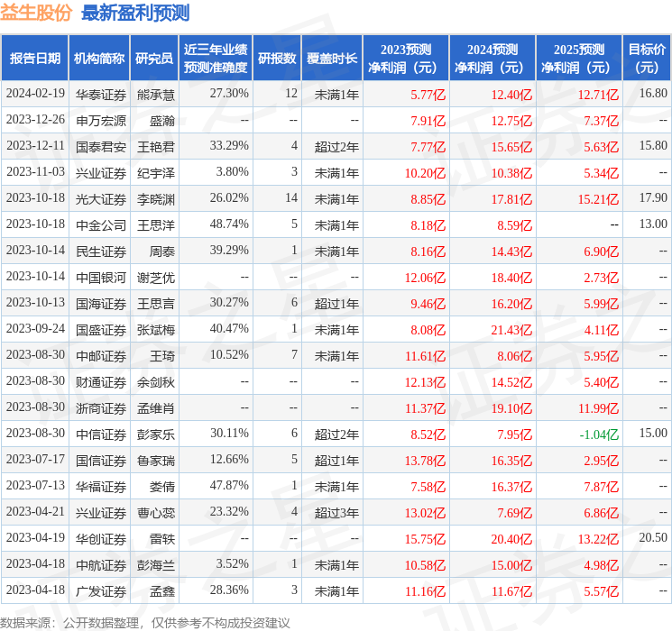Select analyst 王艳君

pos(155,147)
